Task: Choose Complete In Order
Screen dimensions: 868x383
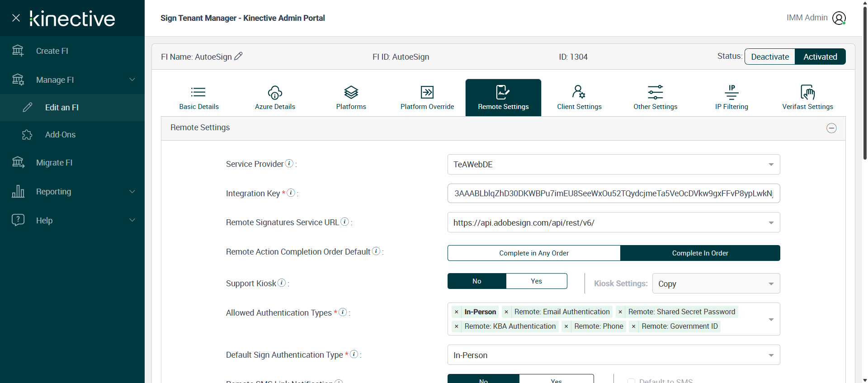Action: tap(700, 253)
